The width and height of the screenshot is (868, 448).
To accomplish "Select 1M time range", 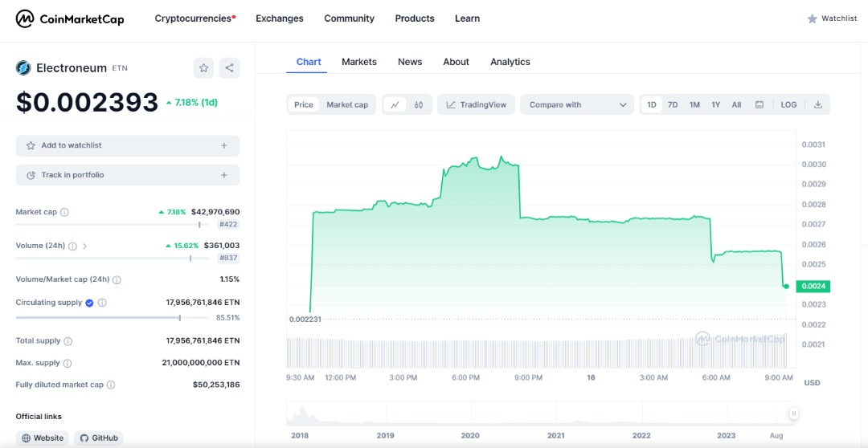I will click(x=694, y=104).
